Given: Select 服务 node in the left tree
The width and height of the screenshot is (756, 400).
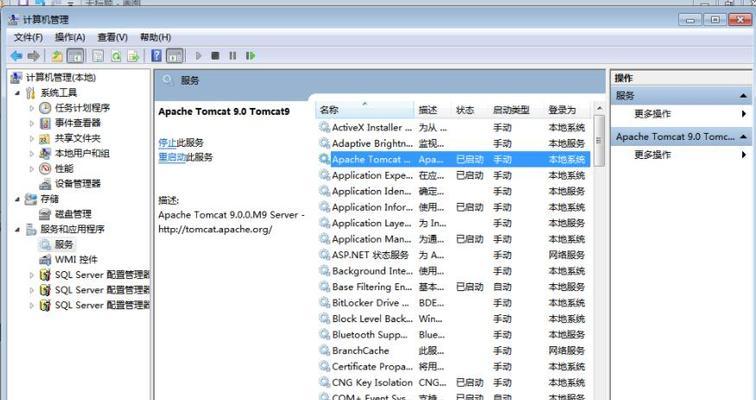Looking at the screenshot, I should point(64,244).
